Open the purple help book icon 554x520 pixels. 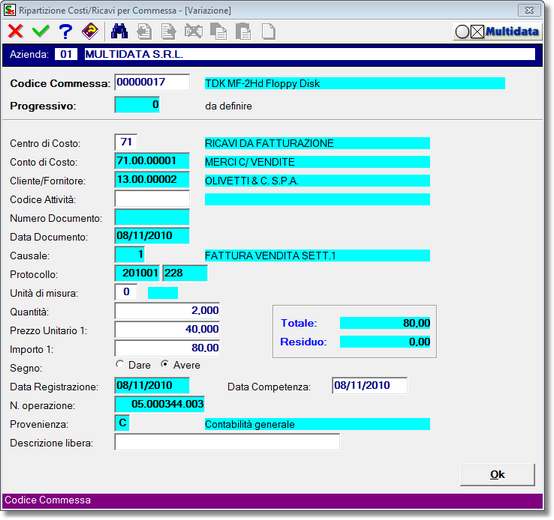90,31
